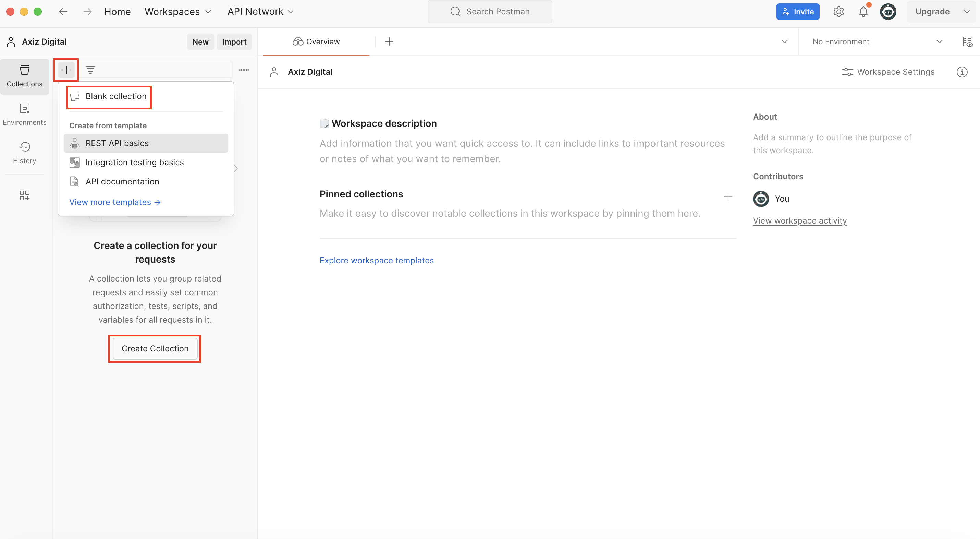Click the contributor avatar next to You
980x539 pixels.
pyautogui.click(x=761, y=199)
